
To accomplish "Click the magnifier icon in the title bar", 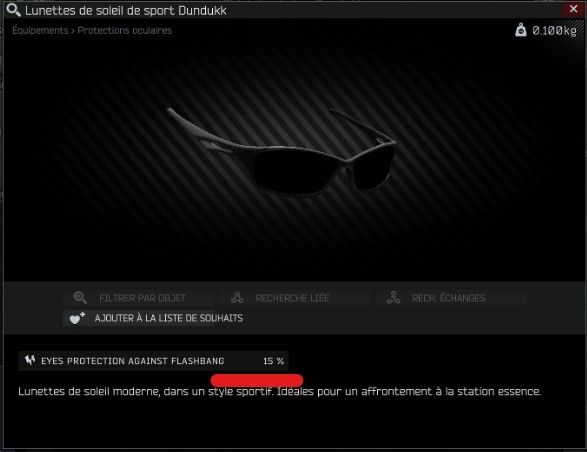I will [x=13, y=10].
